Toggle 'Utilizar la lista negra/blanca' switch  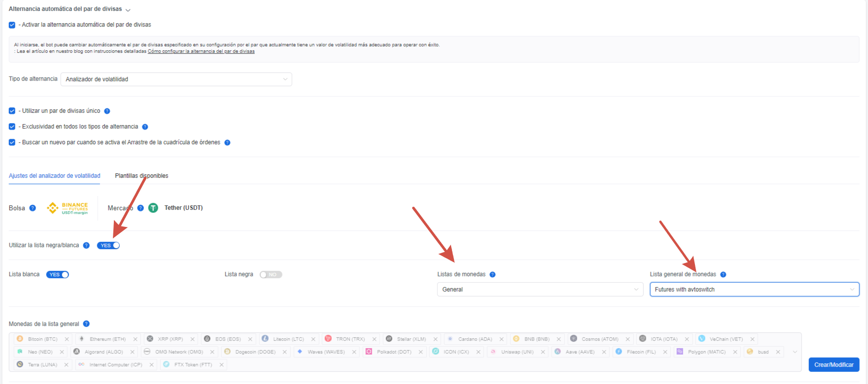click(x=108, y=246)
